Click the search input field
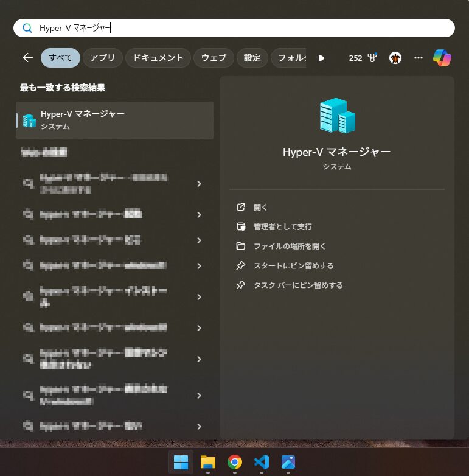 click(243, 28)
